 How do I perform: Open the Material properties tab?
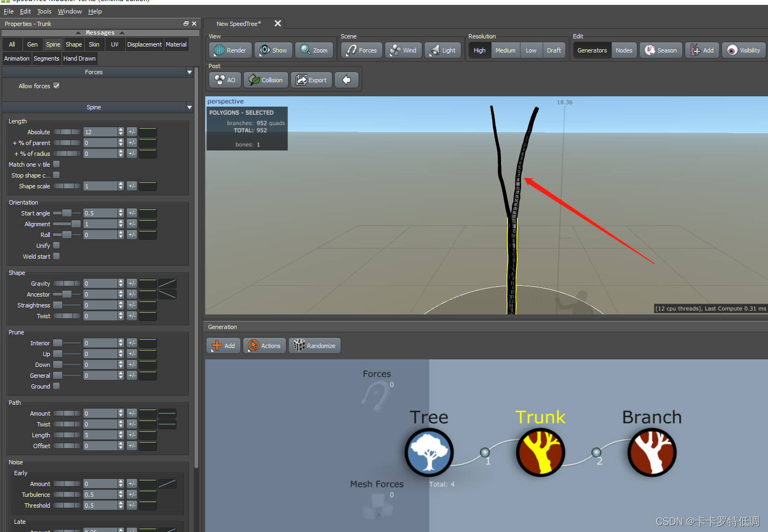(176, 44)
